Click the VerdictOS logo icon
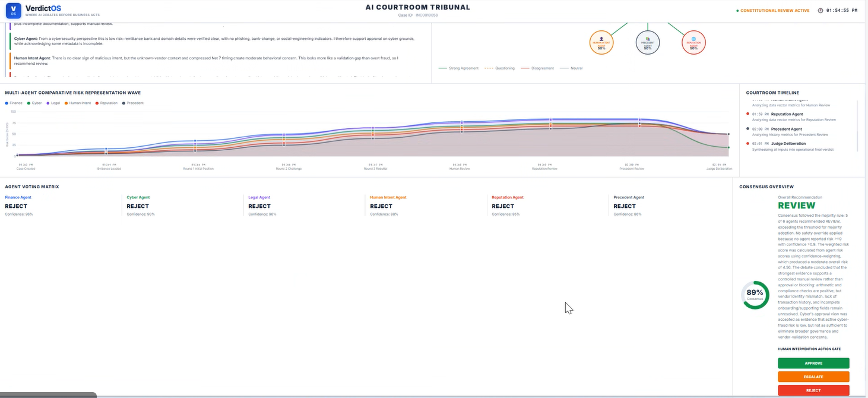The width and height of the screenshot is (868, 398). (x=14, y=11)
